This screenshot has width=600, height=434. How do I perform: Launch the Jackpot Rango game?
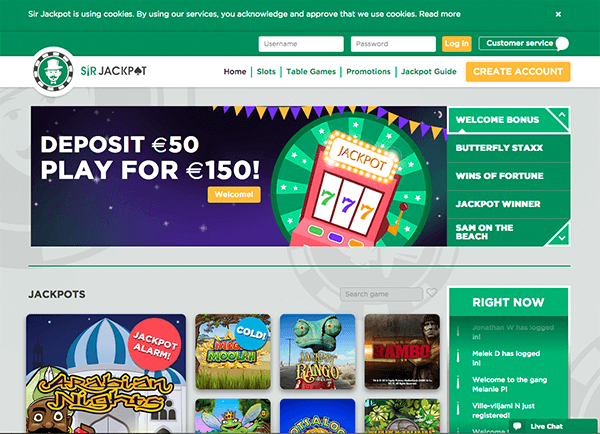(317, 351)
